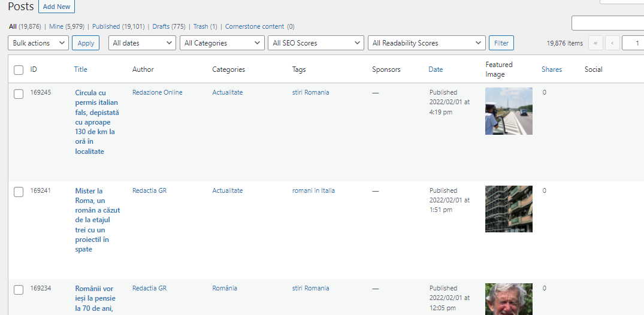Check the box for post 169245

point(19,94)
